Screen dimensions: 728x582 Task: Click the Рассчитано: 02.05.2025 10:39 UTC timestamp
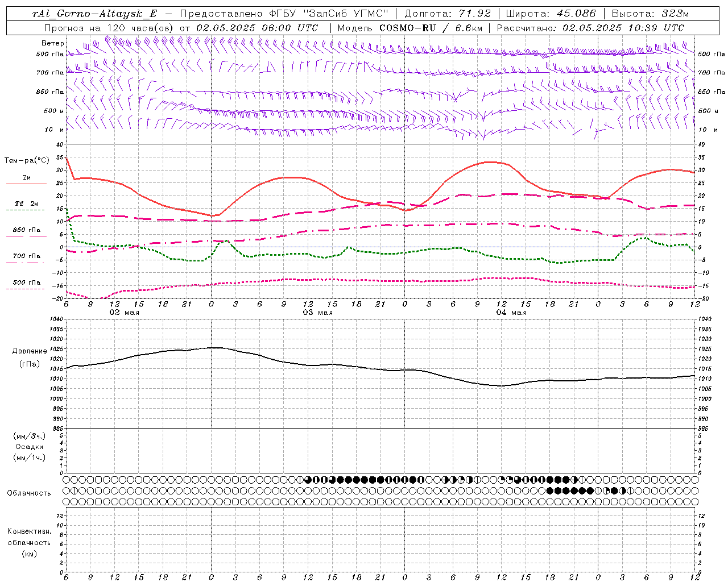click(x=590, y=28)
